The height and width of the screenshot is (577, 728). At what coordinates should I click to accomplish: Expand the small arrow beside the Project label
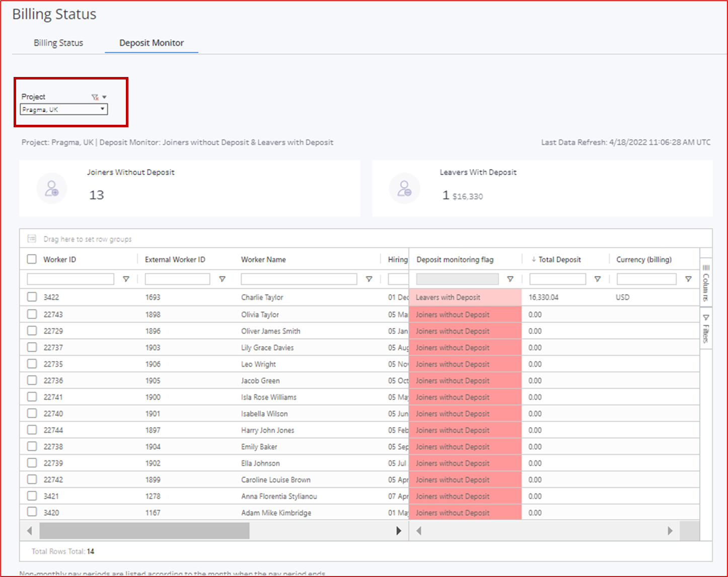click(104, 97)
